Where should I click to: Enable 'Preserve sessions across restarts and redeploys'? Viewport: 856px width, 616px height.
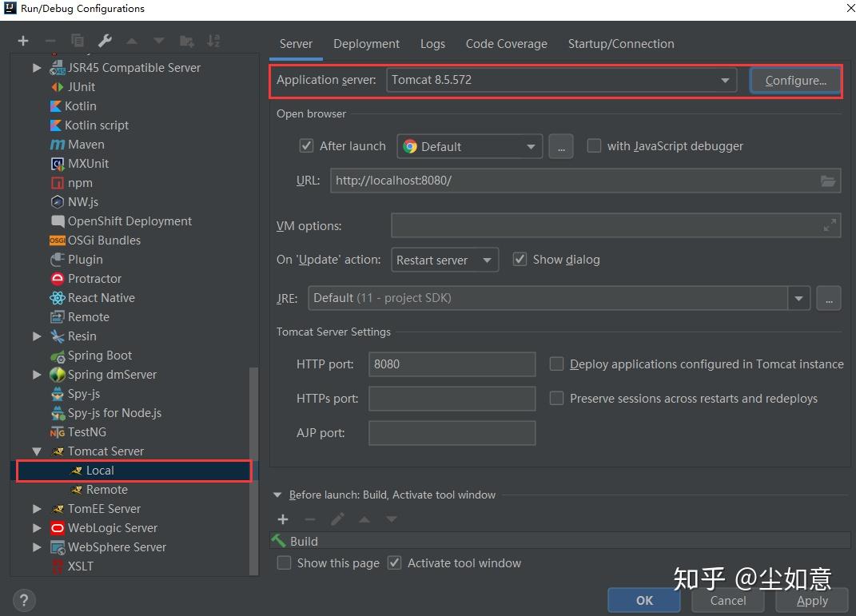coord(556,398)
